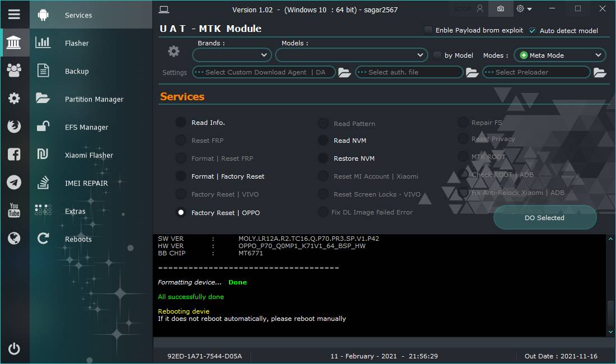Expand the Brands dropdown
This screenshot has width=616, height=364.
232,55
